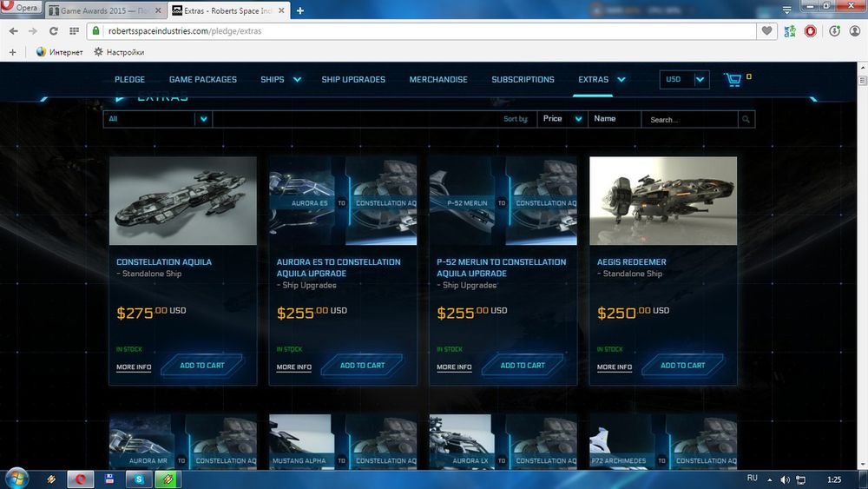Click the taskbar clock showing 1:25
Screen dimensions: 868x489
pyautogui.click(x=833, y=479)
